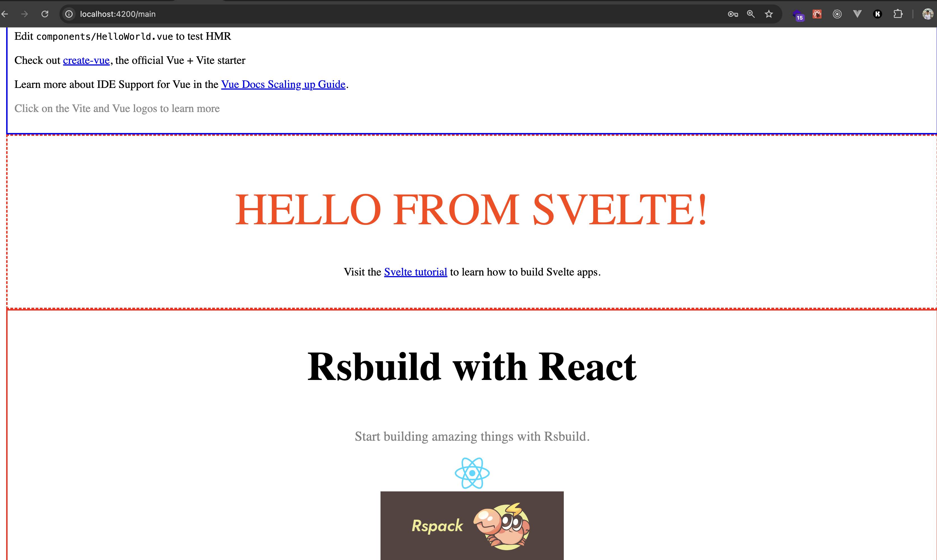Follow the create-vue link
The height and width of the screenshot is (560, 937).
tap(86, 60)
